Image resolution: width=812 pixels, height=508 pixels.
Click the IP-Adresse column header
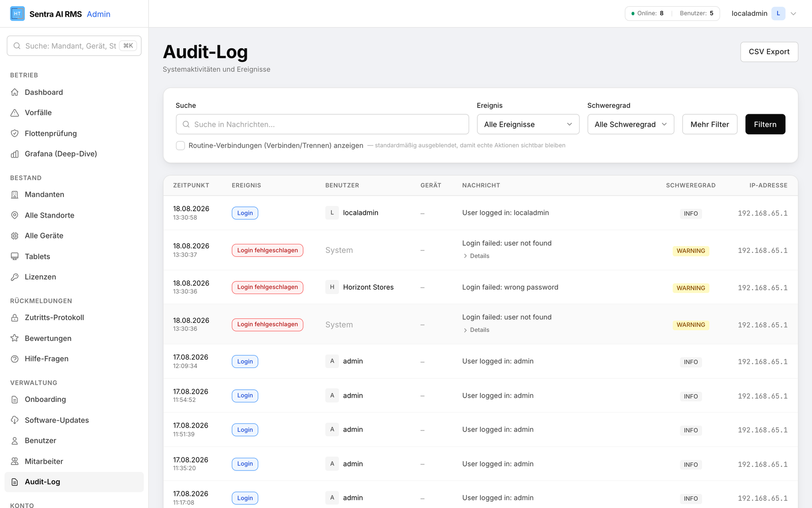click(x=768, y=186)
